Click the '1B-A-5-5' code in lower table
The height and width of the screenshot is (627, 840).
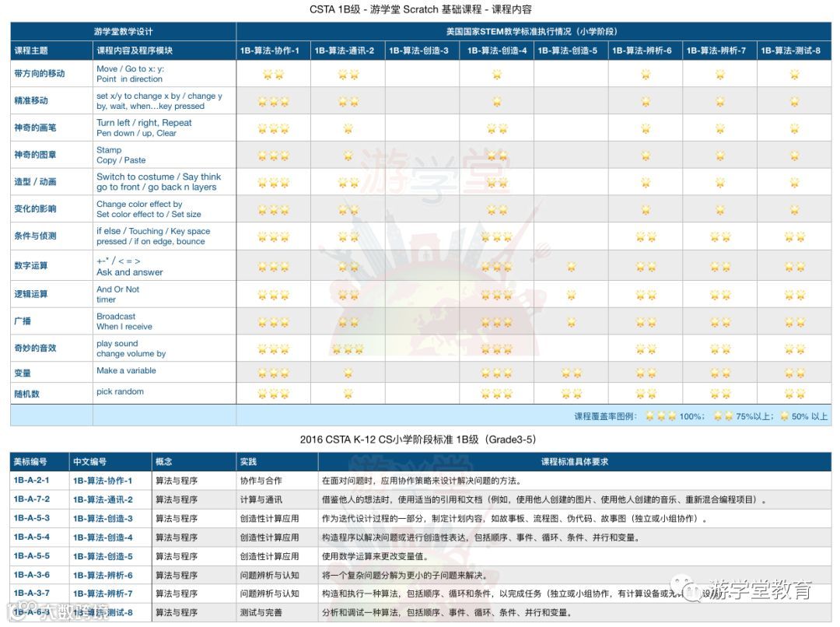click(x=32, y=555)
